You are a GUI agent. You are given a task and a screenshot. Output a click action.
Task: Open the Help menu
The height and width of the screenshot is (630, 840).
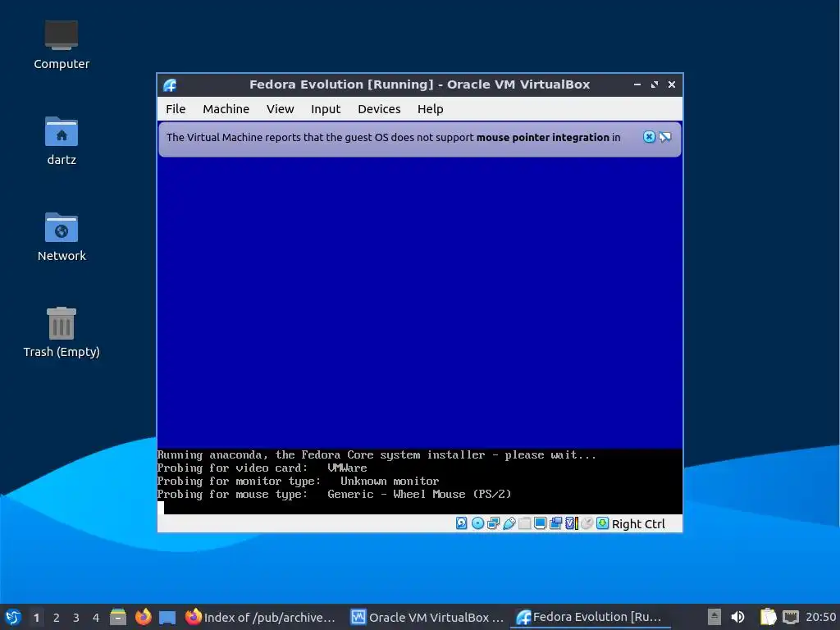click(x=430, y=109)
